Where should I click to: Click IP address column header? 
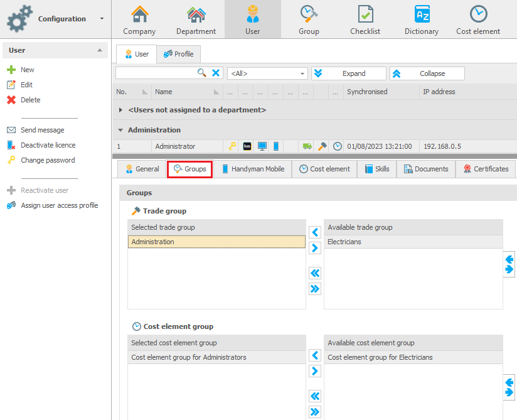pyautogui.click(x=468, y=92)
